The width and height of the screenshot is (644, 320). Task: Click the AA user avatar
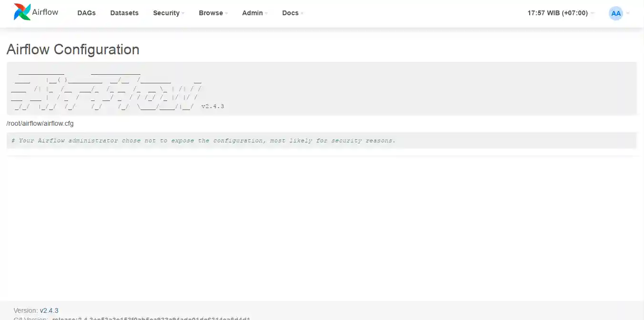pyautogui.click(x=616, y=13)
